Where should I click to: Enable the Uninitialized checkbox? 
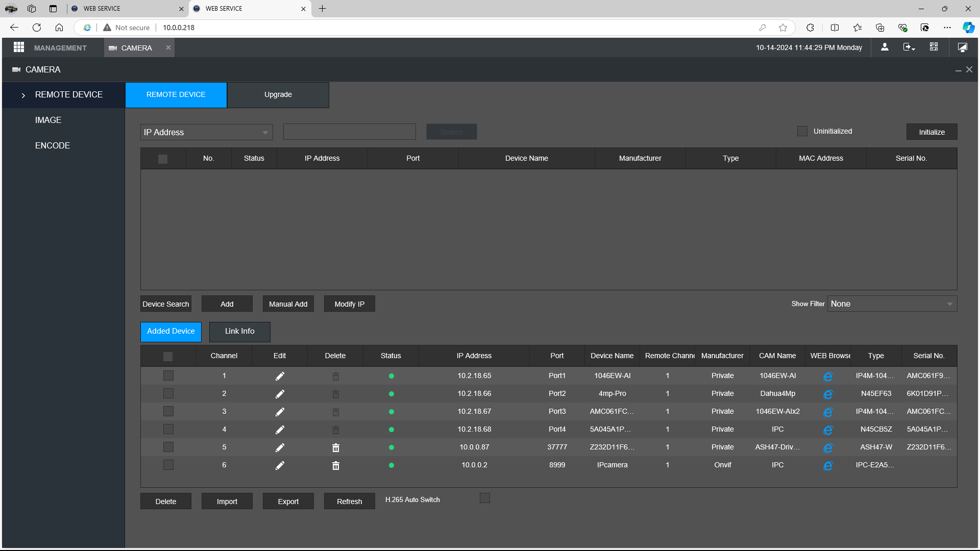click(x=802, y=131)
